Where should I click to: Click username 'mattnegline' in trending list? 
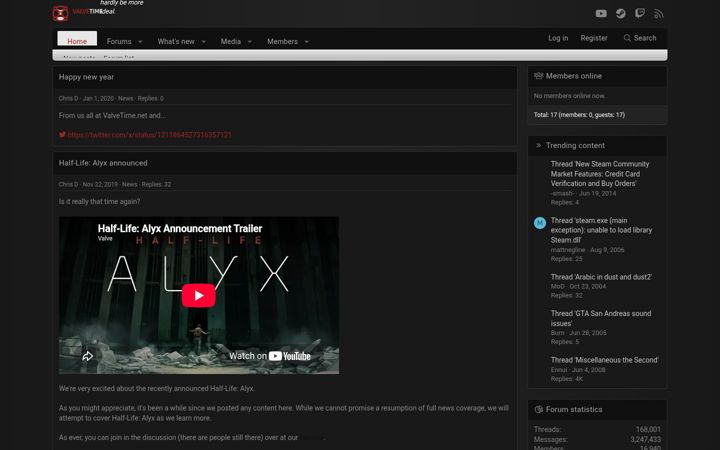tap(568, 250)
